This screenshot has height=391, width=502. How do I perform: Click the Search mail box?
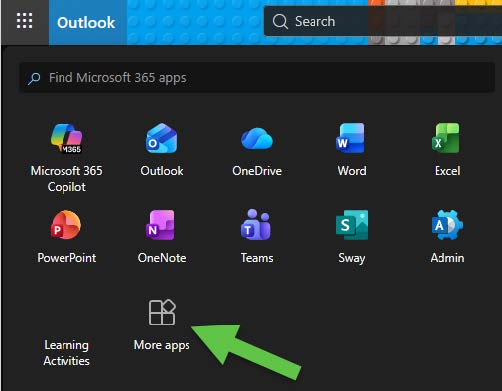[x=383, y=21]
